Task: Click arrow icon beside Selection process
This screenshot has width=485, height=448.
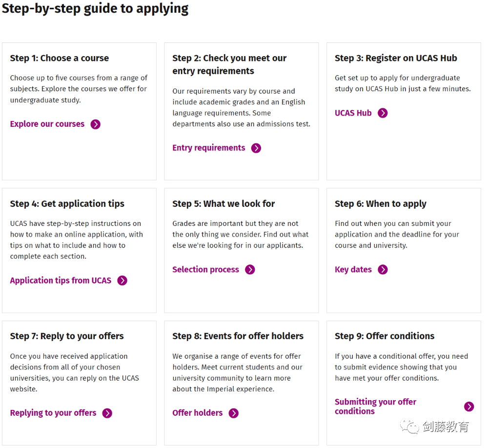Action: (250, 270)
